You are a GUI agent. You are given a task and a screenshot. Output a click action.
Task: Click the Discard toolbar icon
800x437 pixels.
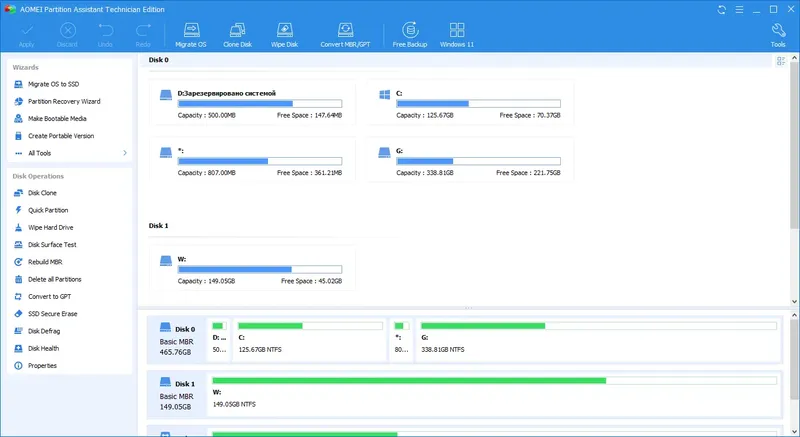click(67, 31)
